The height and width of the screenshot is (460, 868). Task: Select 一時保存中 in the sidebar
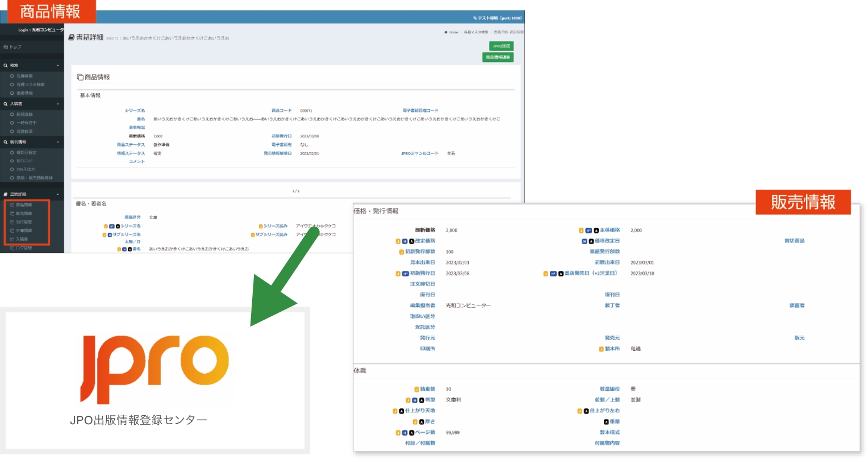[x=26, y=123]
